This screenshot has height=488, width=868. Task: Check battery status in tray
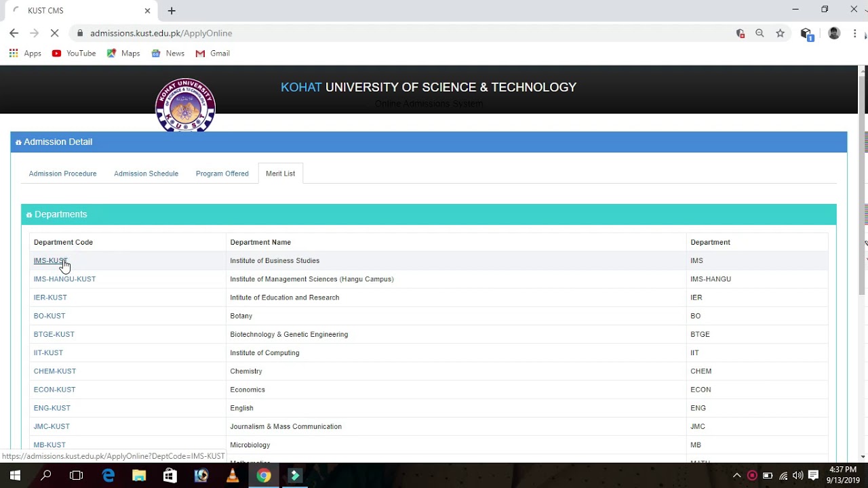pyautogui.click(x=768, y=476)
